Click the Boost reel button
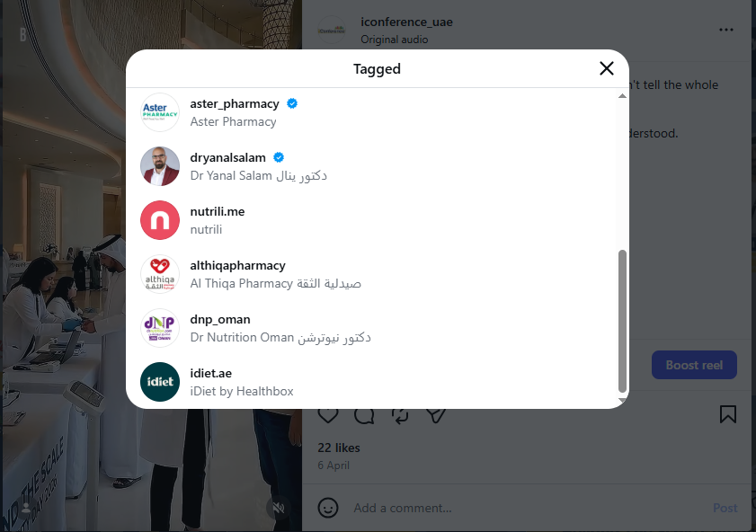The height and width of the screenshot is (532, 756). click(694, 364)
